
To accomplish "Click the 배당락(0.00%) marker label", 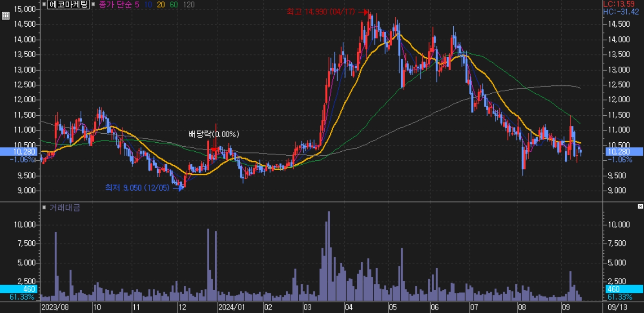I will pos(214,134).
